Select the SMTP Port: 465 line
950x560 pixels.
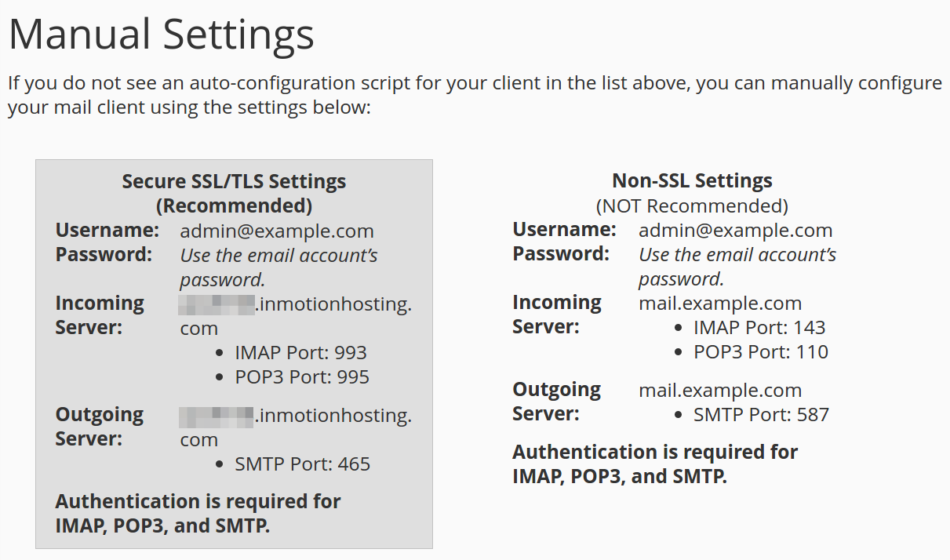(302, 464)
